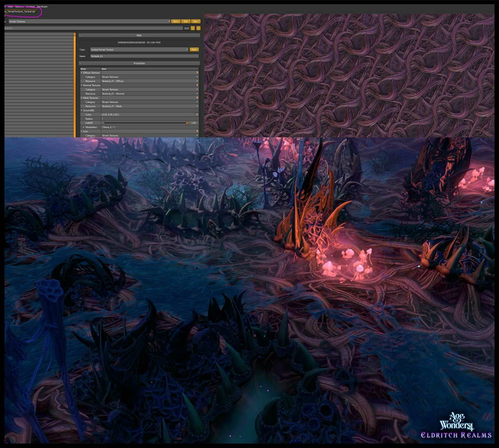Collapse the Main panel section
This screenshot has width=499, height=448.
pyautogui.click(x=80, y=35)
